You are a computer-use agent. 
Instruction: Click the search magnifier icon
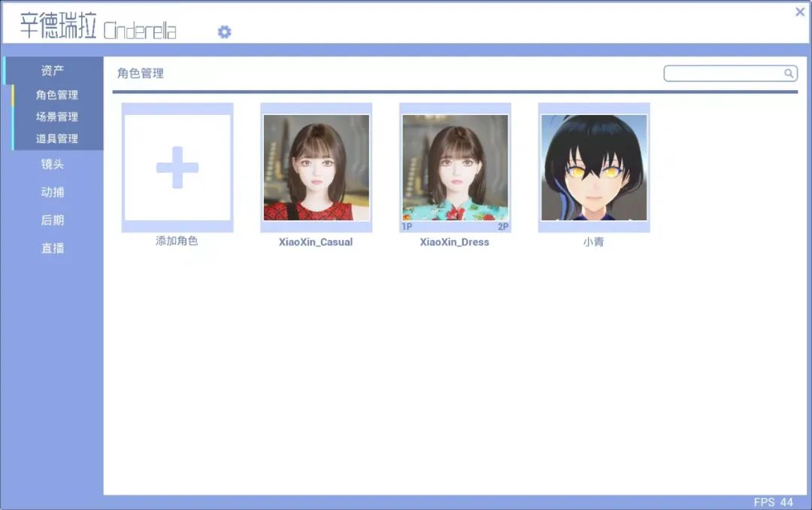pos(788,73)
